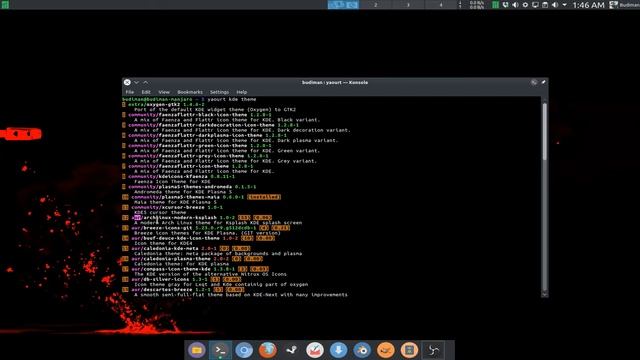Expand hidden system tray icons arrow
The image size is (640, 360).
click(564, 5)
